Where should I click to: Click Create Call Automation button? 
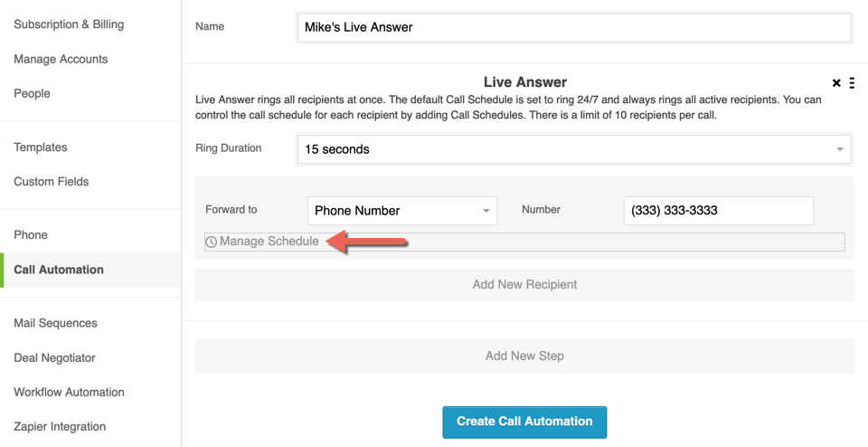click(524, 422)
